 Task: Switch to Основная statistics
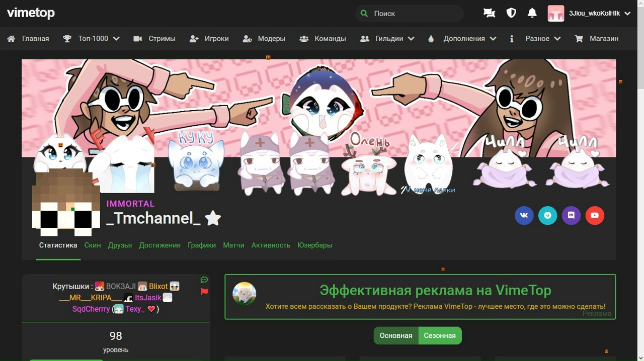(x=396, y=335)
